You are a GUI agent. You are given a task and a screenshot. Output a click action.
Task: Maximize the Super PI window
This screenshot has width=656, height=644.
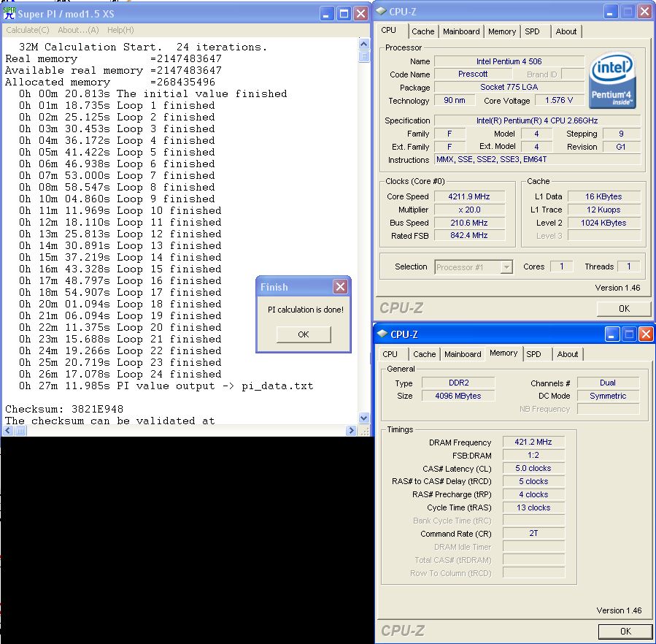pos(344,14)
